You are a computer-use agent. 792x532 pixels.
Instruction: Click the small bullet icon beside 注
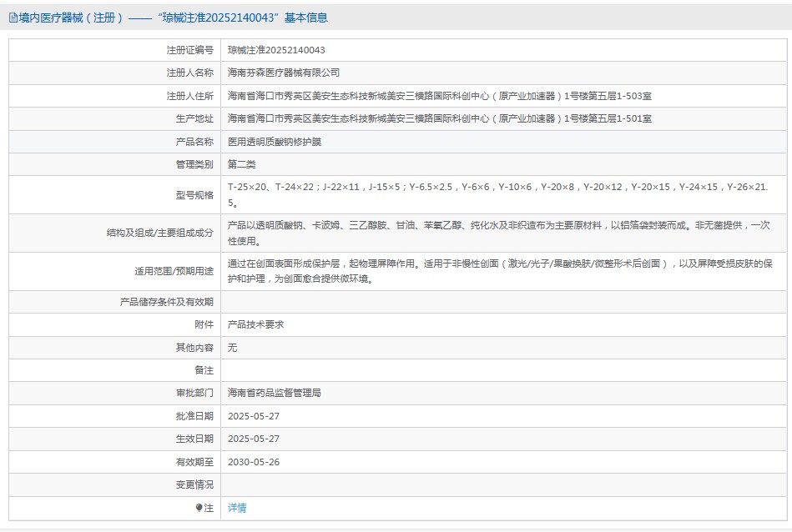(x=199, y=508)
